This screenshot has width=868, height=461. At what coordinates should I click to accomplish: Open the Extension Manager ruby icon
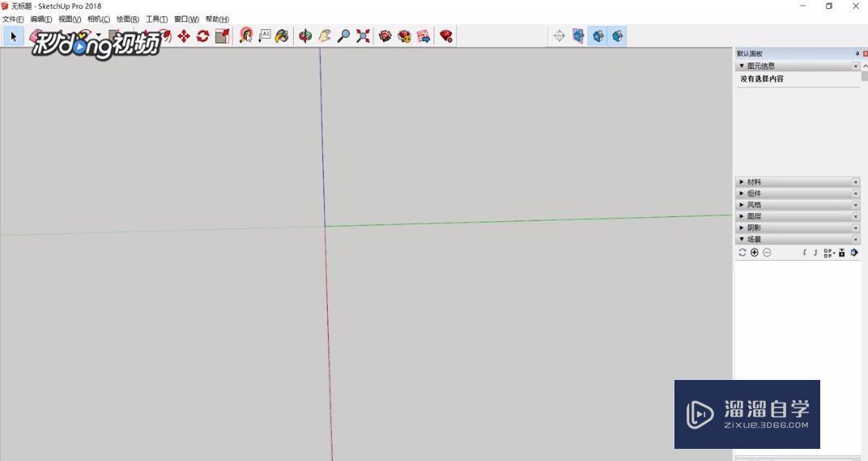click(x=446, y=36)
